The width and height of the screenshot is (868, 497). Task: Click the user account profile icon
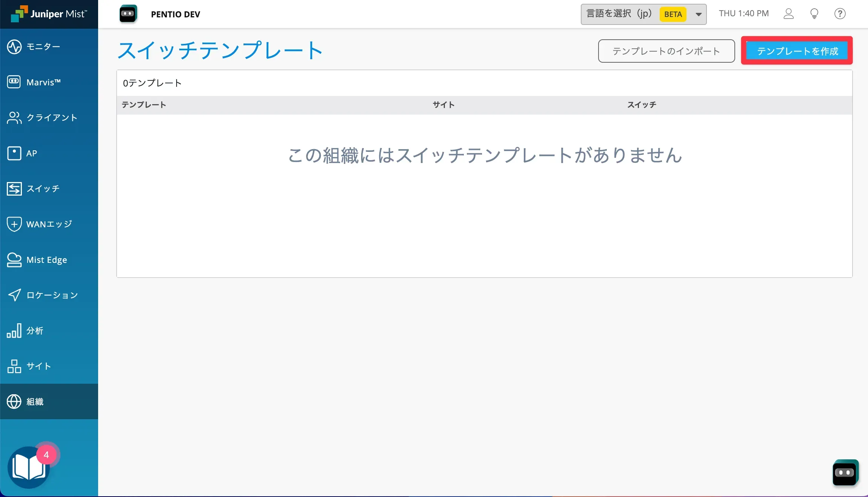[788, 14]
